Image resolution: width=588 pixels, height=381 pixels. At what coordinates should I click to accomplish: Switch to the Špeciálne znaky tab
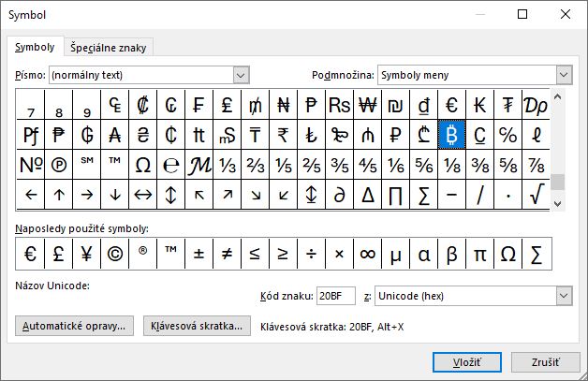(x=109, y=48)
